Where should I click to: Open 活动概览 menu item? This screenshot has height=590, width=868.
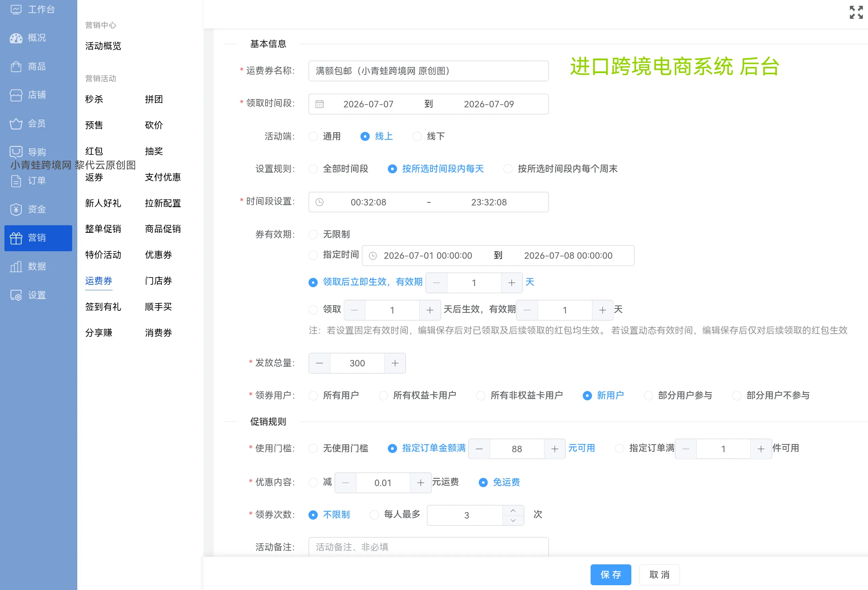103,46
